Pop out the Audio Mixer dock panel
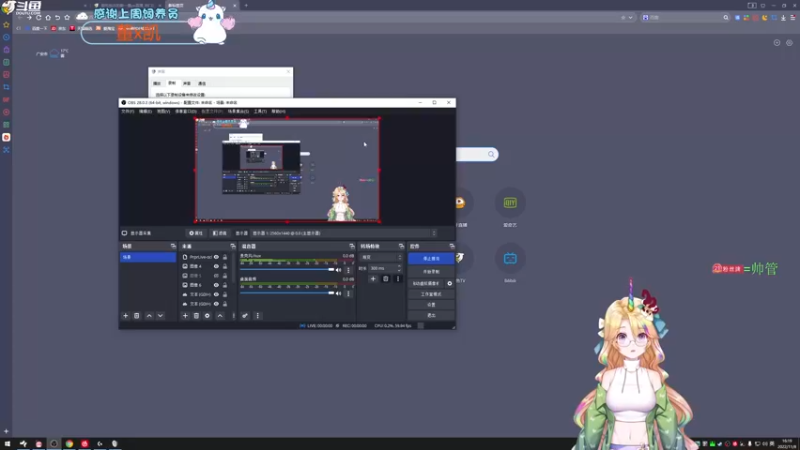The height and width of the screenshot is (450, 800). (352, 246)
